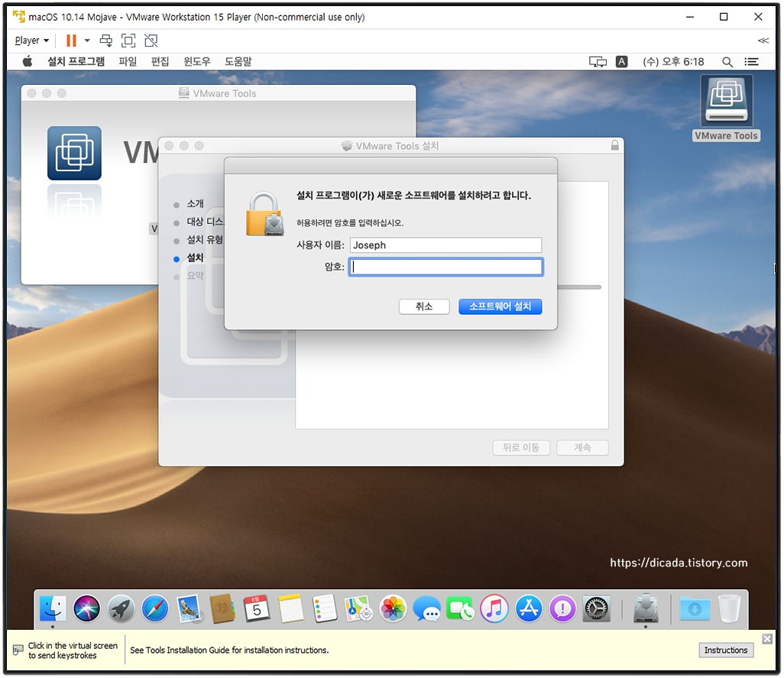Click the display mirroring menu bar icon
This screenshot has width=784, height=678.
[x=598, y=61]
